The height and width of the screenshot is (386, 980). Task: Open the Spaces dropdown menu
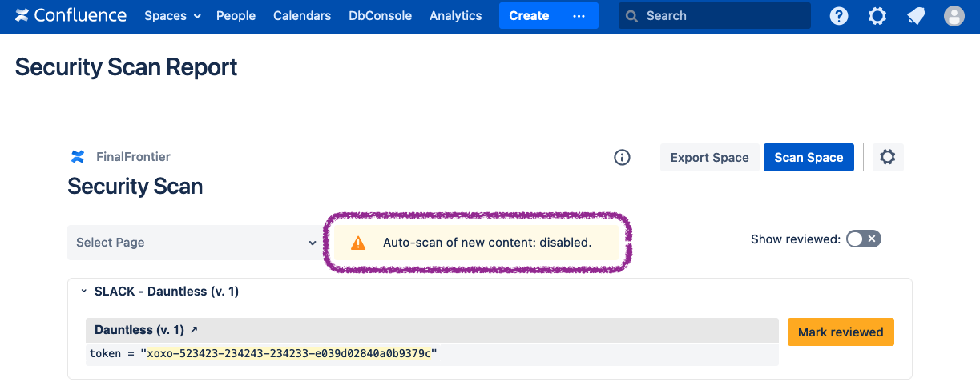coord(172,16)
